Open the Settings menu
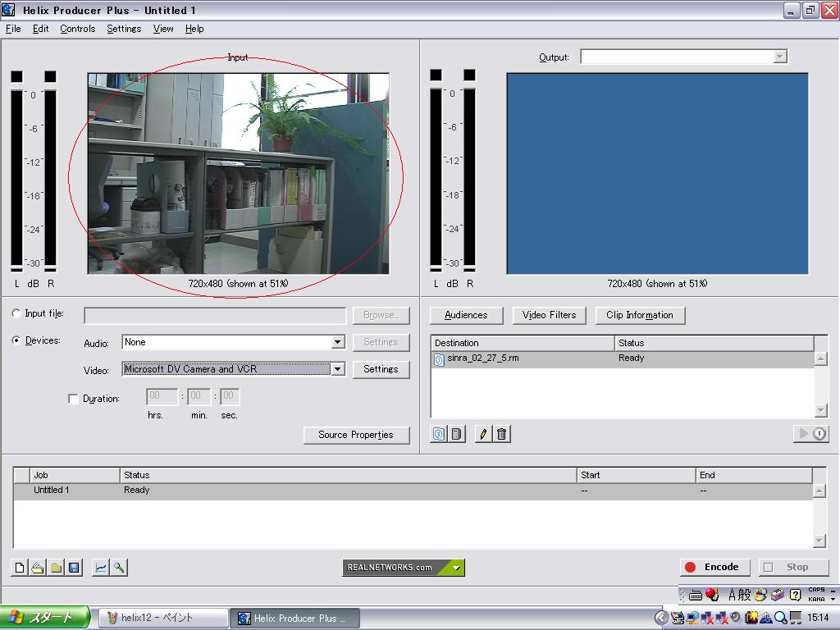The width and height of the screenshot is (840, 630). pos(124,29)
